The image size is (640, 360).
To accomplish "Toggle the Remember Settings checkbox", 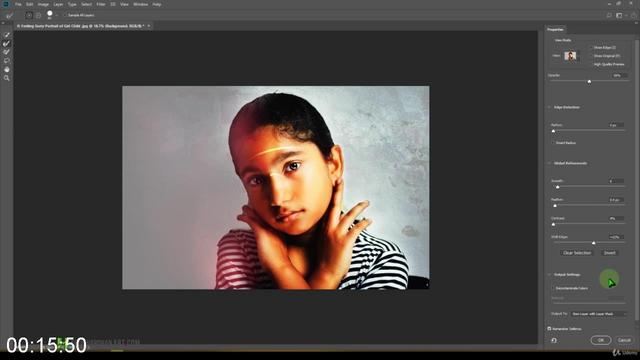I will 549,329.
